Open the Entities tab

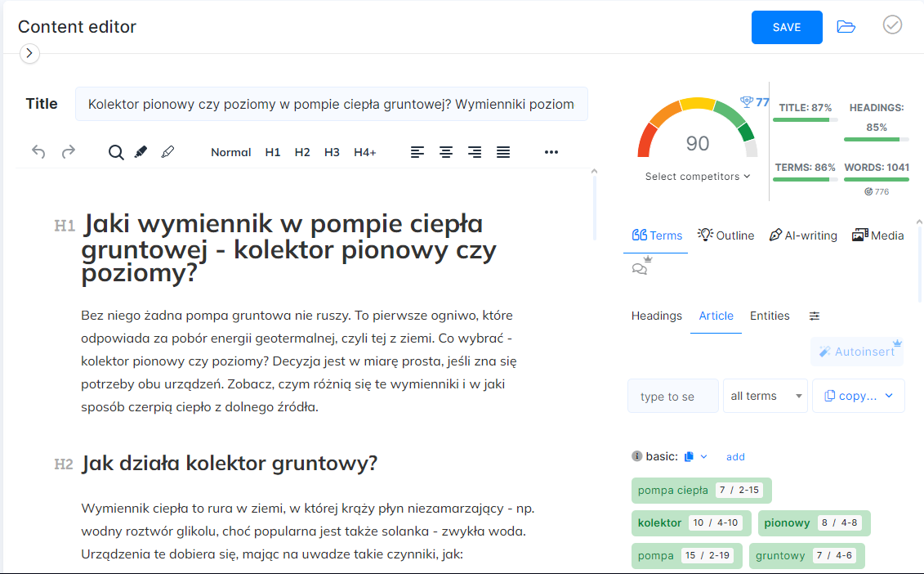pyautogui.click(x=770, y=316)
